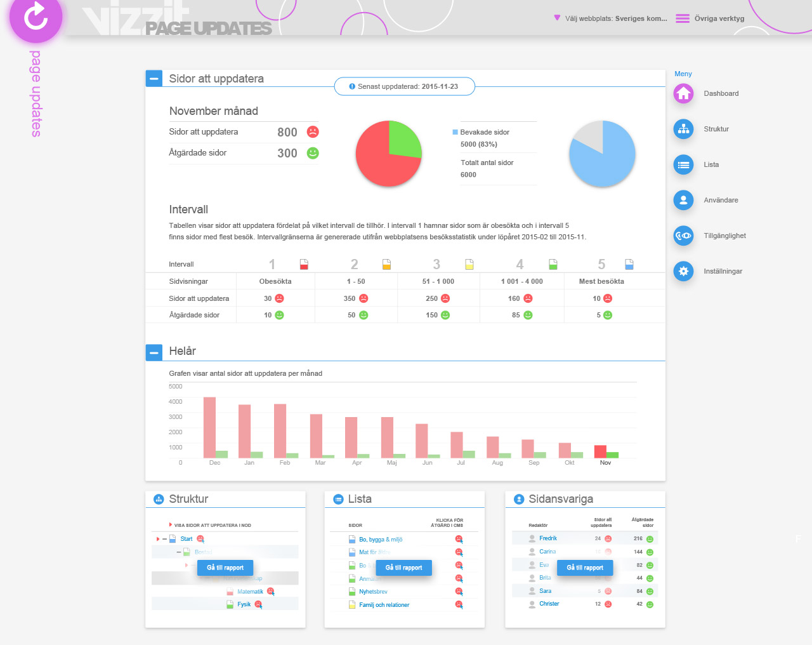The image size is (812, 645).
Task: Click the 'Mest besökta' column header
Action: 601,281
